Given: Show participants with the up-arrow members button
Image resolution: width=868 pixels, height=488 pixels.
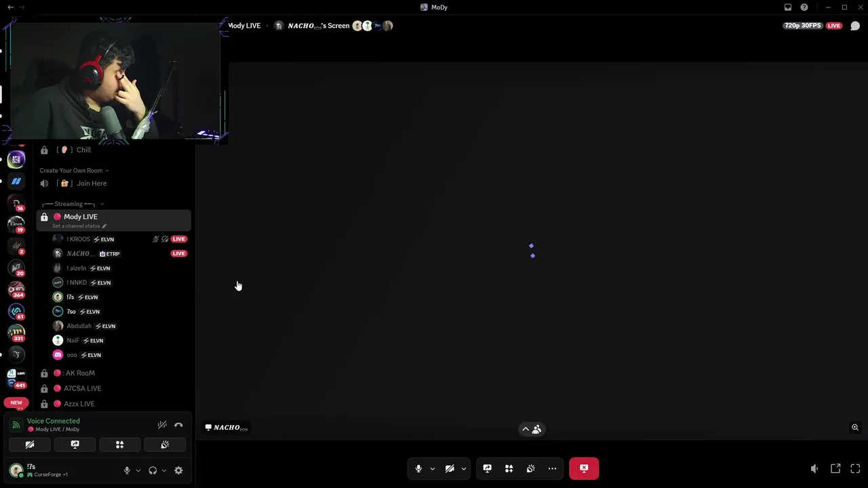Looking at the screenshot, I should [531, 429].
